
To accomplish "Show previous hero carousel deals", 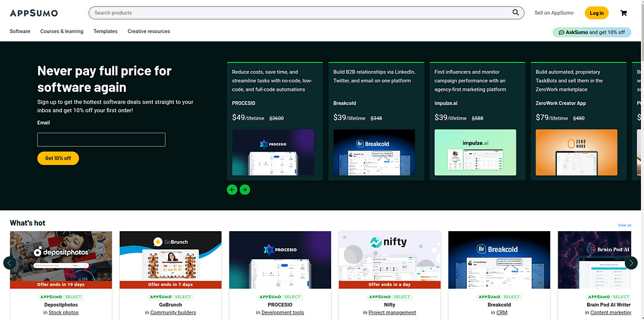I will coord(232,189).
